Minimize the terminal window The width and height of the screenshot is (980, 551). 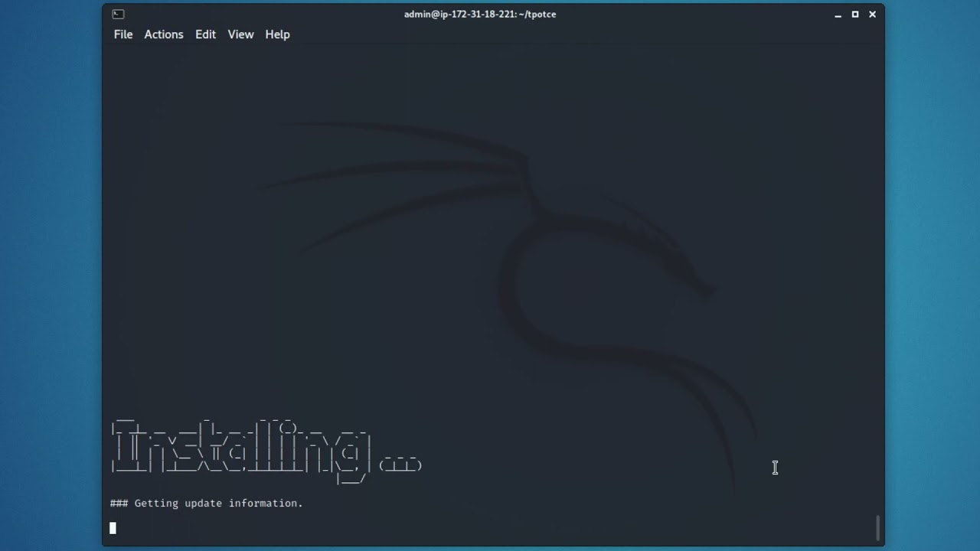[838, 15]
